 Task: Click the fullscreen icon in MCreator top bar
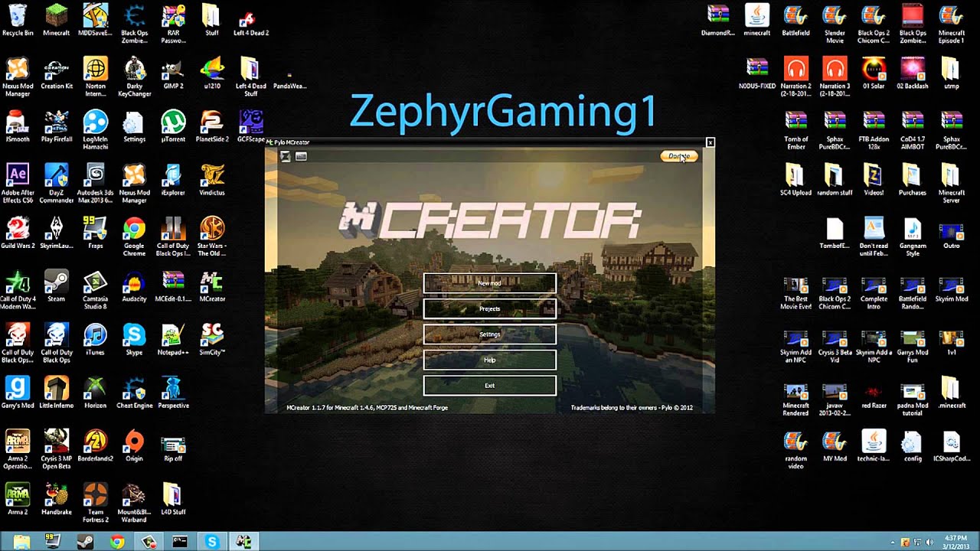(286, 156)
